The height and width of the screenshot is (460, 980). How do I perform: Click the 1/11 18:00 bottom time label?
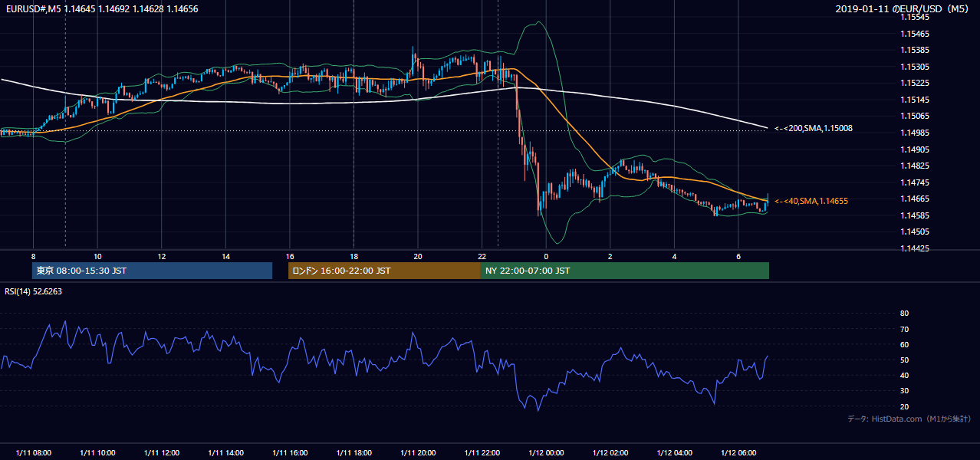[354, 452]
